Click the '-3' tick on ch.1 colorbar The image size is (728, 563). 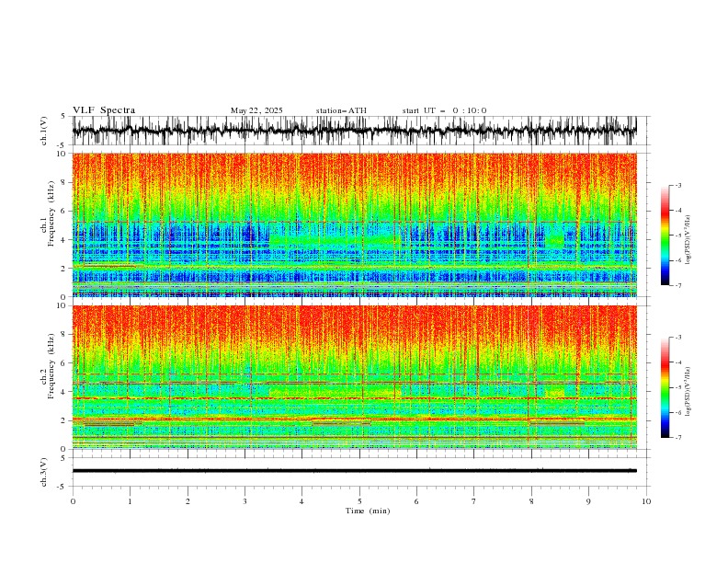pos(678,185)
